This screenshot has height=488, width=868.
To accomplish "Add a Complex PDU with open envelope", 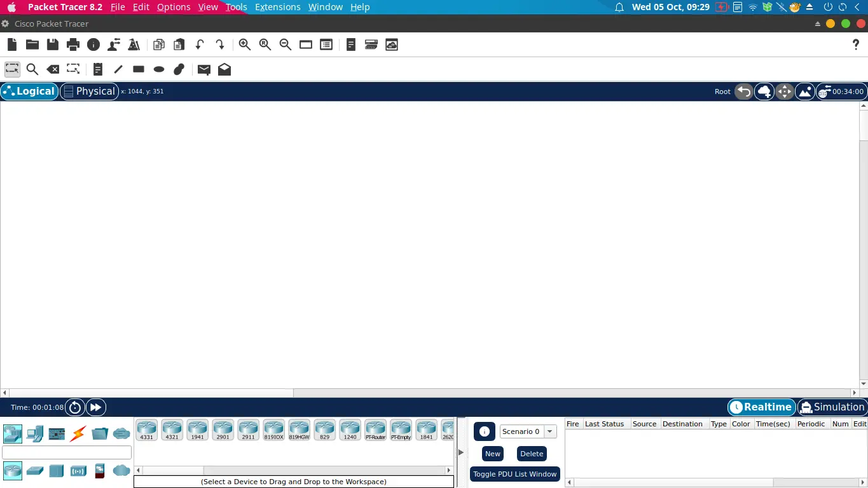I will [224, 69].
